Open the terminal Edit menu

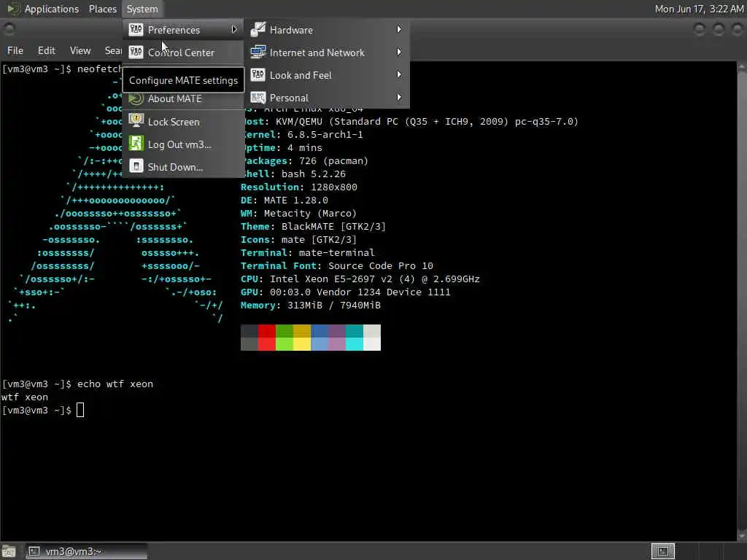[46, 50]
